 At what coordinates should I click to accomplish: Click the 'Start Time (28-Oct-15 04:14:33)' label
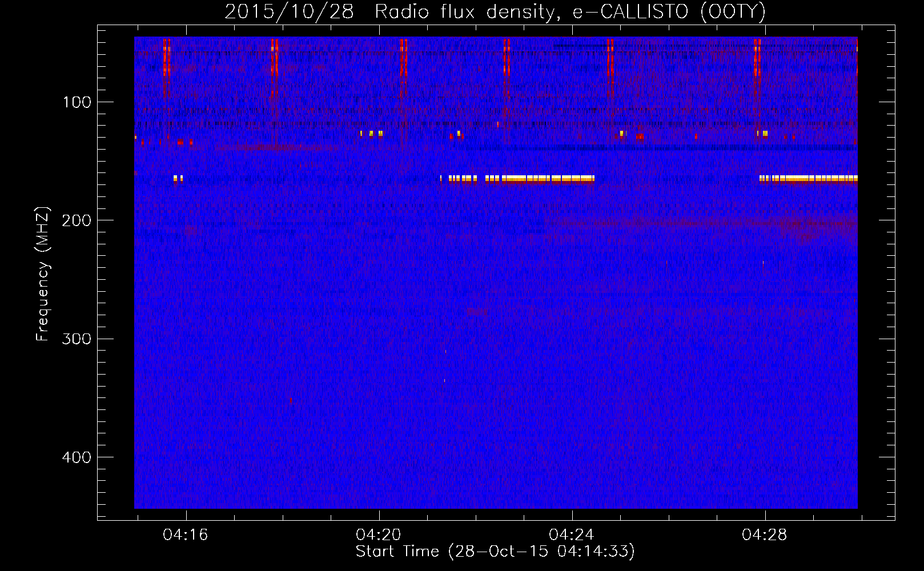[495, 552]
